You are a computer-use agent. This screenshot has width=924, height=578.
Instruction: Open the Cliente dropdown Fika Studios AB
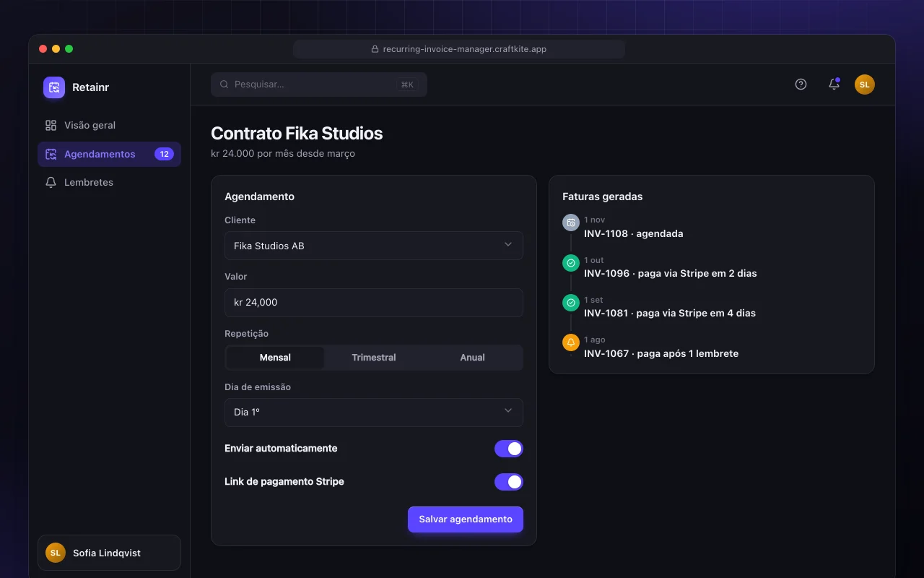(374, 246)
